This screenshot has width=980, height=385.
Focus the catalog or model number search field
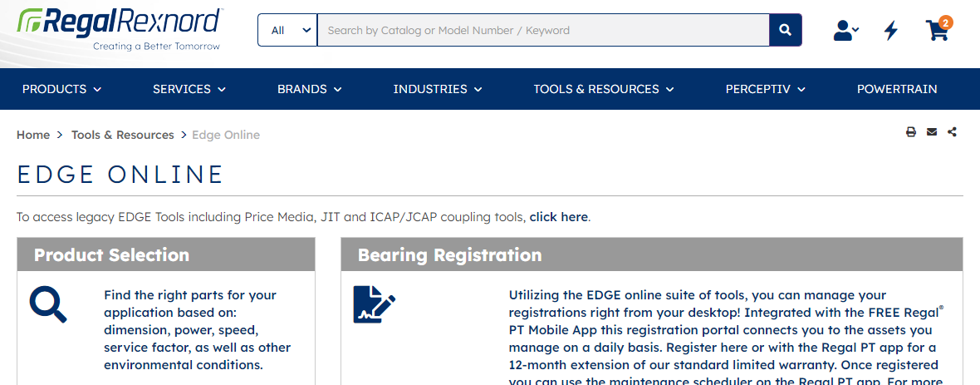[543, 30]
